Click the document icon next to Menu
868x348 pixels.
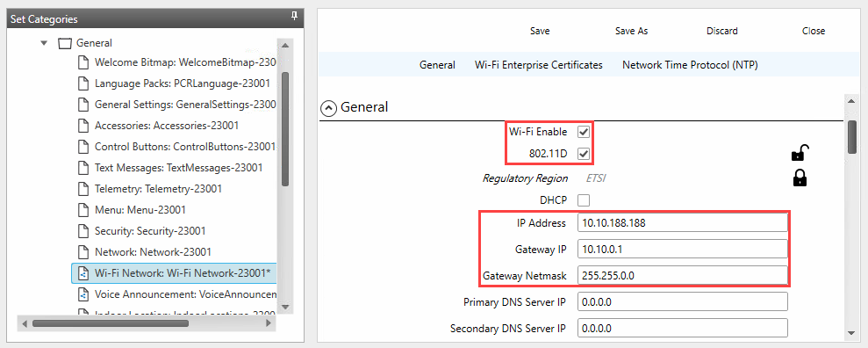83,210
